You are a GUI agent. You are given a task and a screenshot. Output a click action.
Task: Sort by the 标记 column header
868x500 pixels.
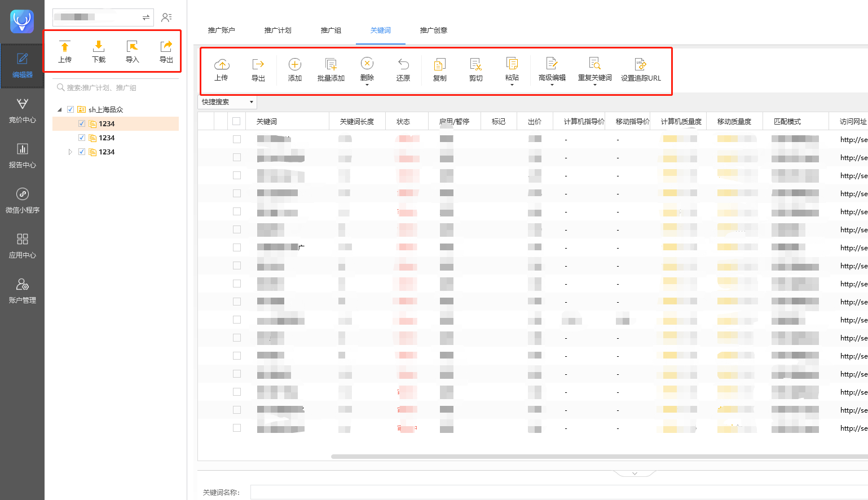499,121
